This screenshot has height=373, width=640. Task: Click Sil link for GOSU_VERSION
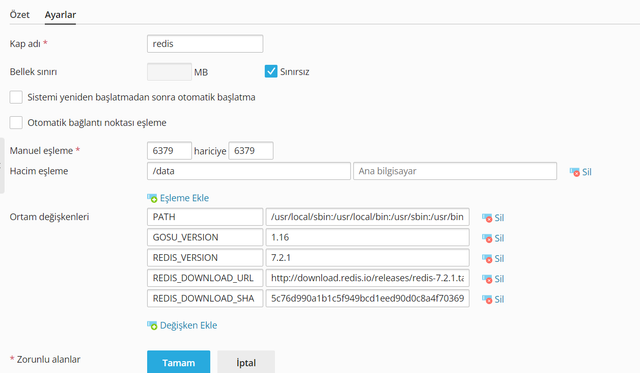(499, 238)
